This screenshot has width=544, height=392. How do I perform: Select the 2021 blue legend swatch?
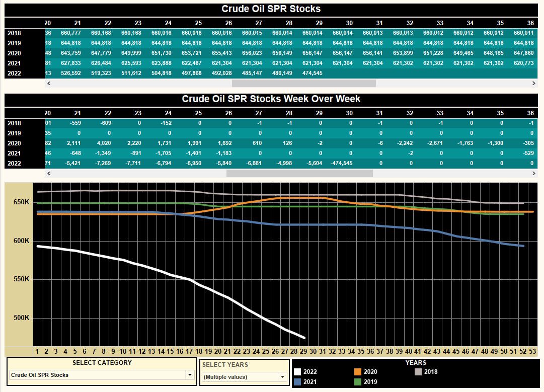click(x=297, y=382)
